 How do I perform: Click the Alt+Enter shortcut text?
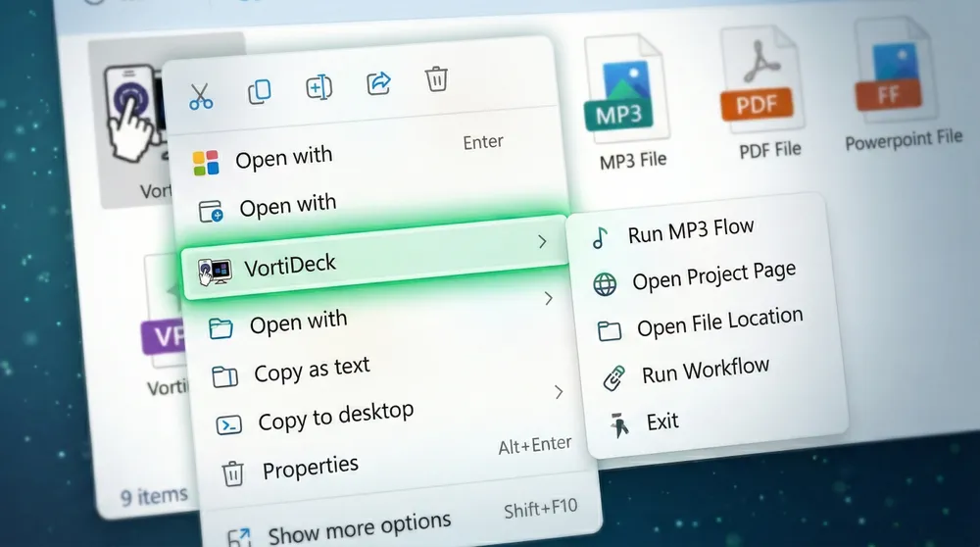(535, 445)
